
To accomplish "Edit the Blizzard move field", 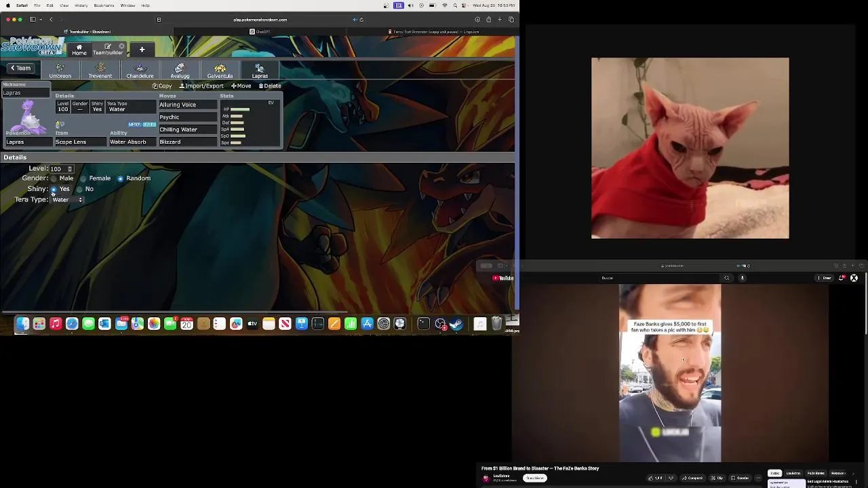I will pyautogui.click(x=188, y=142).
